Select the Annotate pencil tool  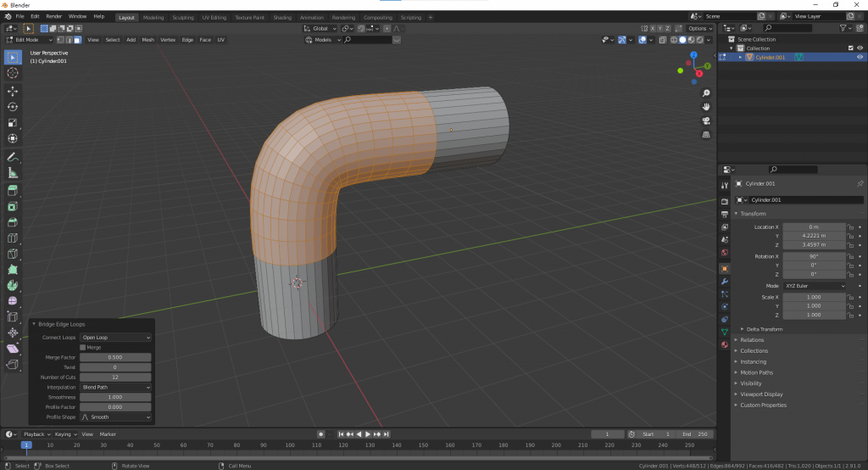13,158
